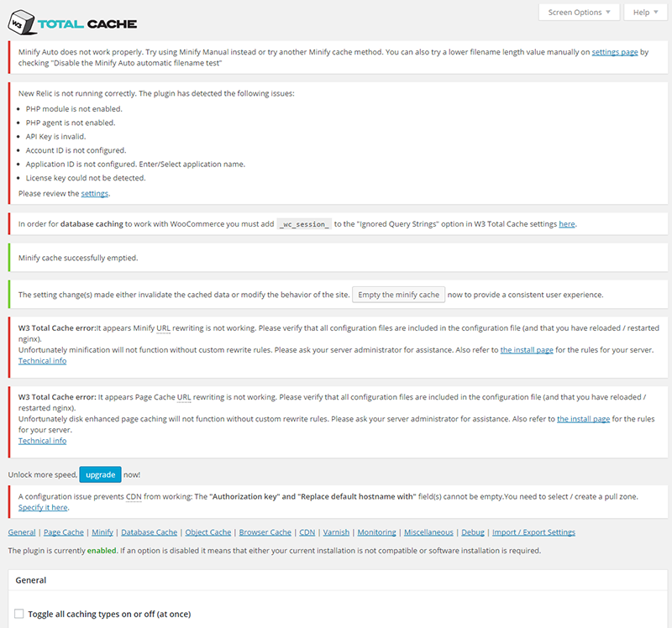Screen dimensions: 672x628
Task: Jump to the Monitoring section
Action: pyautogui.click(x=376, y=532)
